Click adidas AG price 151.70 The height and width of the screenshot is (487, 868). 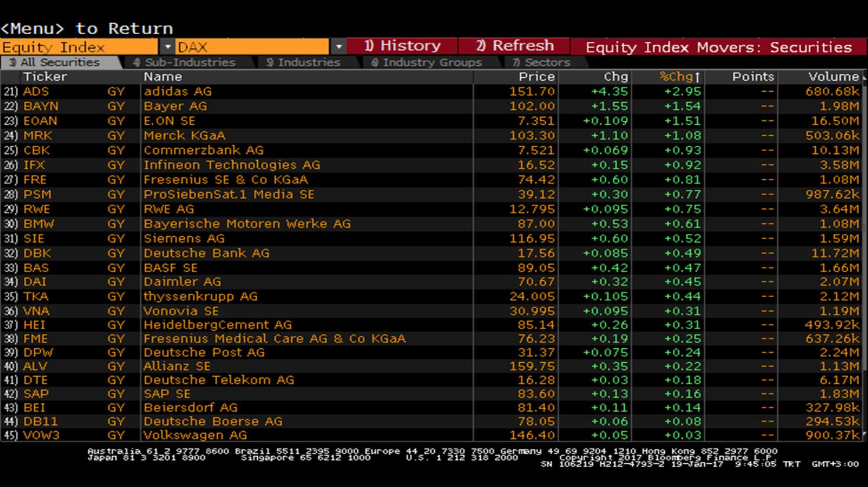(532, 91)
